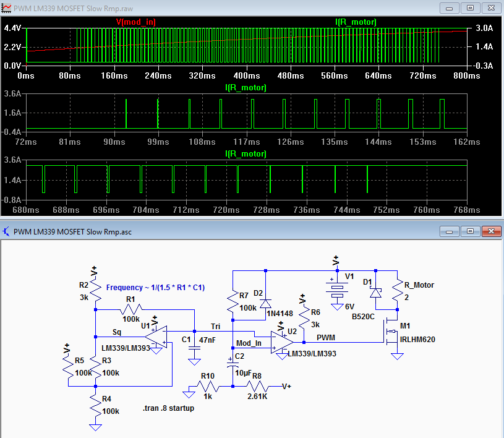Click the Frequency formula comment text
Image resolution: width=504 pixels, height=438 pixels.
pyautogui.click(x=156, y=287)
